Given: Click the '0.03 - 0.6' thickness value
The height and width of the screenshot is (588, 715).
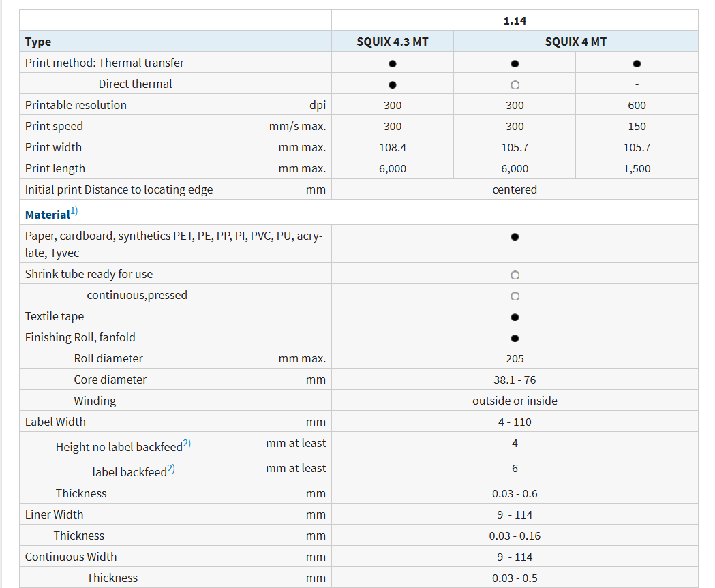Looking at the screenshot, I should click(x=515, y=494).
